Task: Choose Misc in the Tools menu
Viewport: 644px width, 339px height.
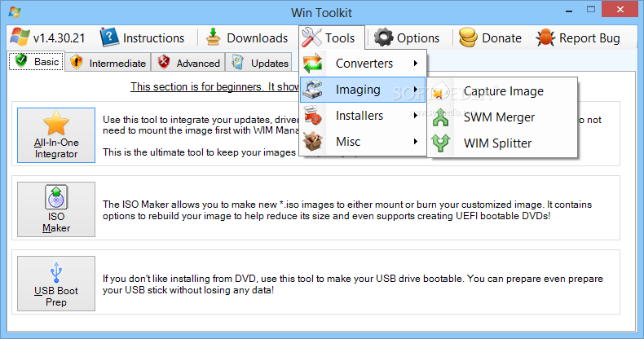Action: (x=363, y=142)
